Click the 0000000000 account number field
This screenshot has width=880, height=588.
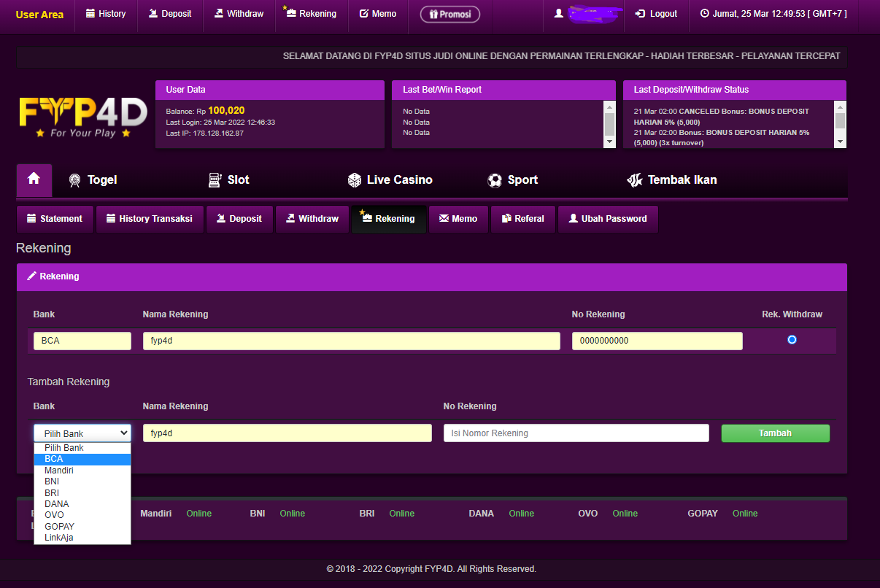[x=657, y=341]
